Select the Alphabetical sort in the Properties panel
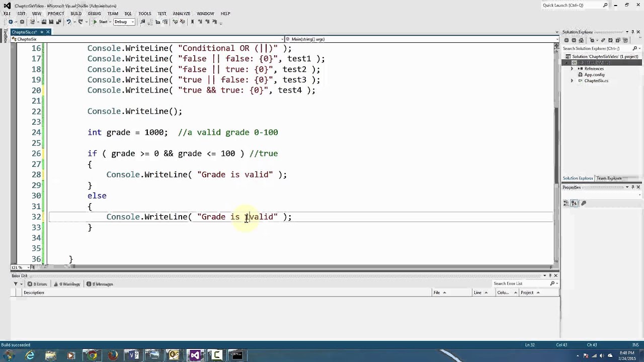644x362 pixels. click(574, 203)
